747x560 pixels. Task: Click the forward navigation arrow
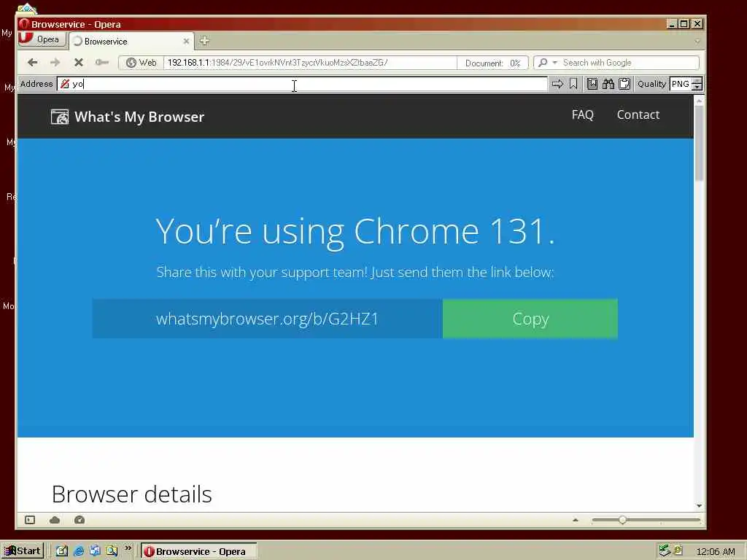tap(55, 63)
